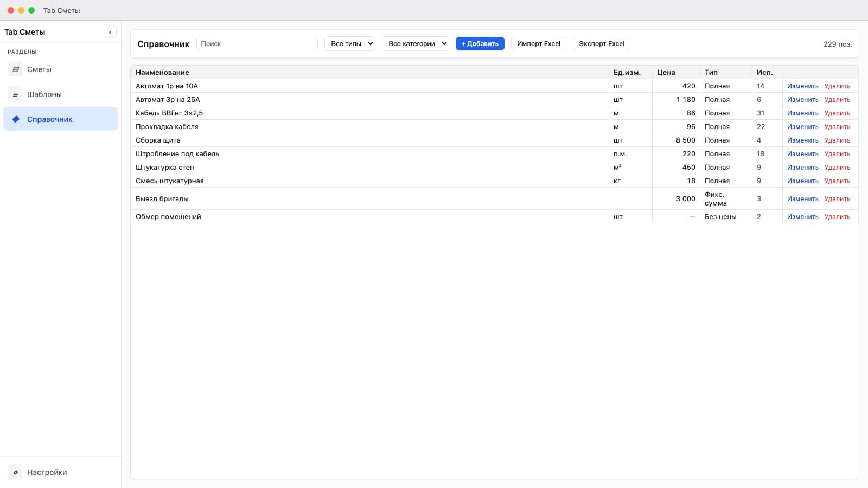Open the Шаблоны section
868x488 pixels.
point(60,94)
